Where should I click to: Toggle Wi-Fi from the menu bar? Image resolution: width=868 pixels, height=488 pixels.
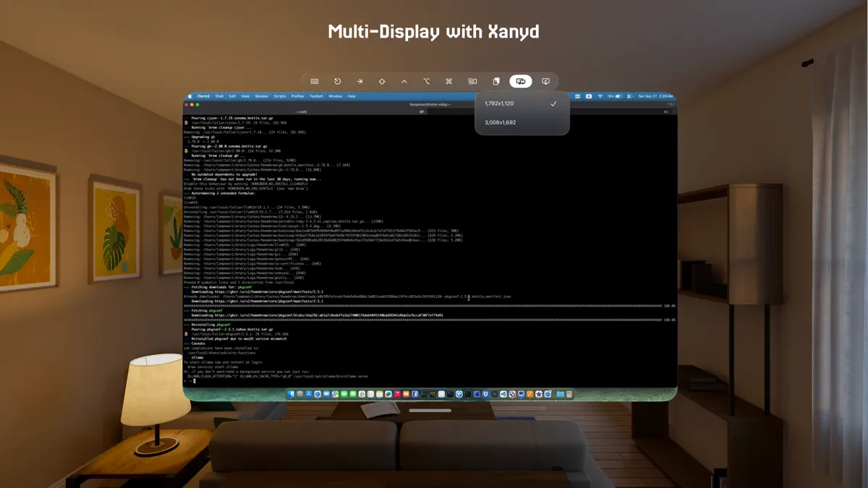[x=600, y=96]
